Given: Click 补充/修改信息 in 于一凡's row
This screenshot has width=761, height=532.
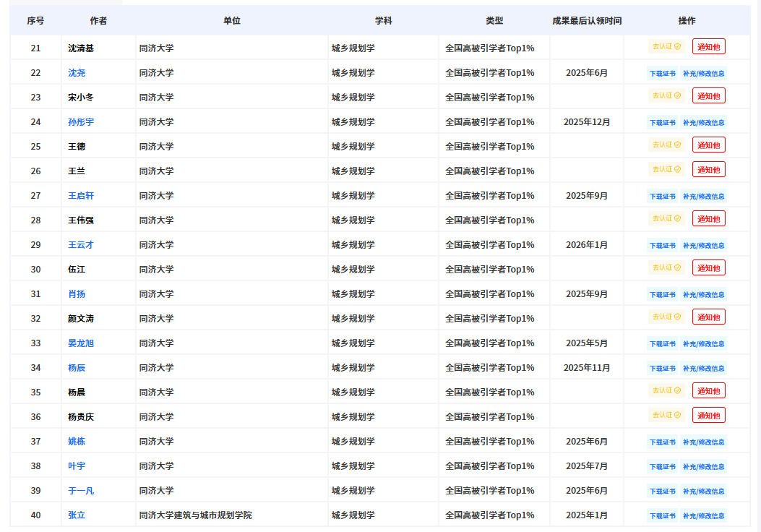Looking at the screenshot, I should (x=705, y=490).
